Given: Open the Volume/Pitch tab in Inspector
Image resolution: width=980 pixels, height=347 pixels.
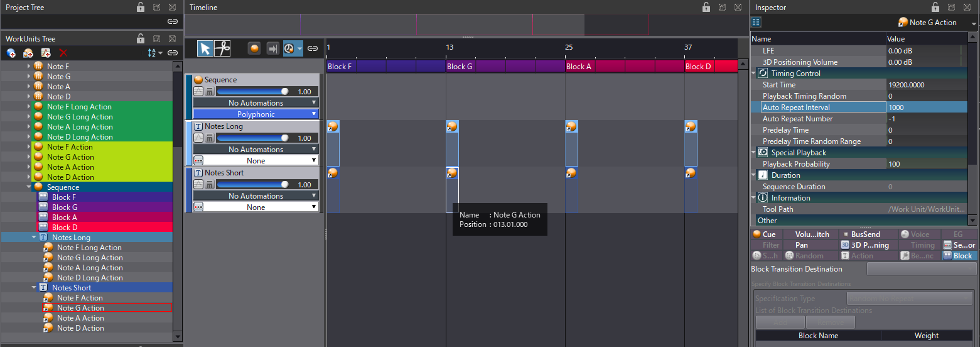Looking at the screenshot, I should coord(812,234).
